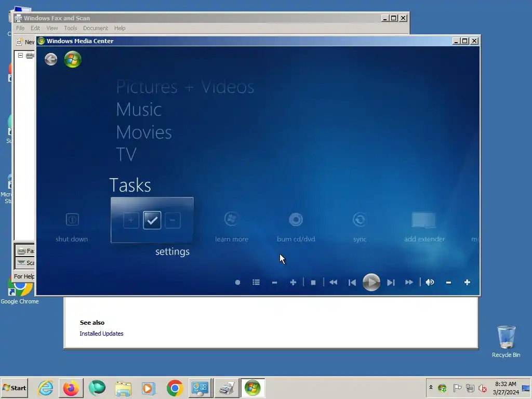
Task: Open the Installed Updates link
Action: [101, 334]
